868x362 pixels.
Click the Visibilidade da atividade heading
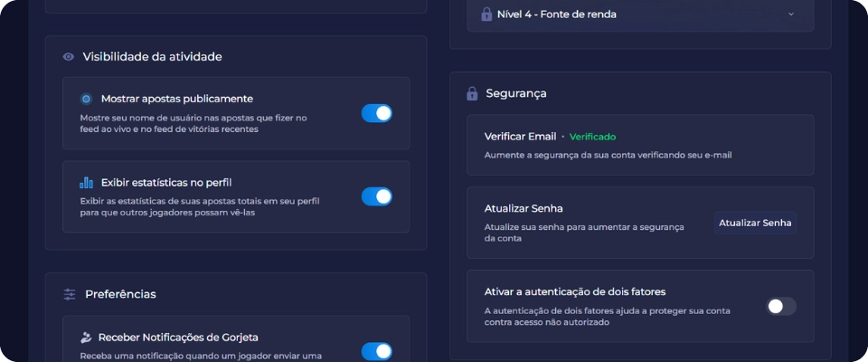click(152, 56)
